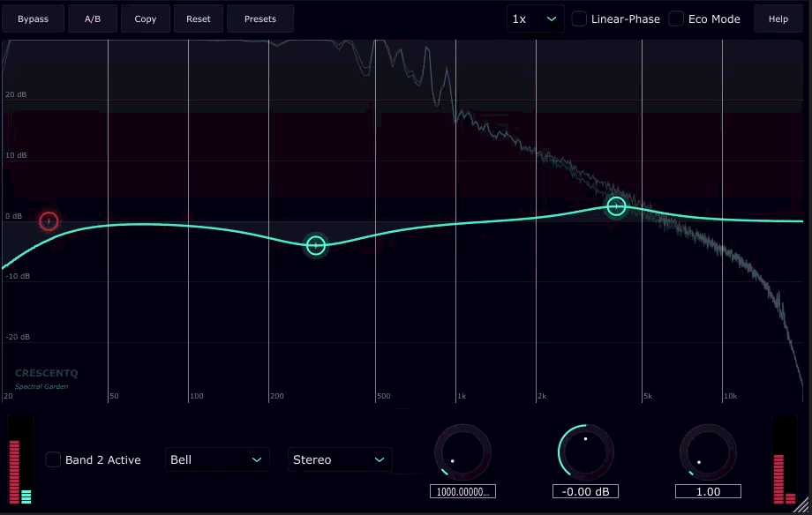Open the Stereo channel mode dropdown
Image resolution: width=812 pixels, height=515 pixels.
click(x=340, y=459)
